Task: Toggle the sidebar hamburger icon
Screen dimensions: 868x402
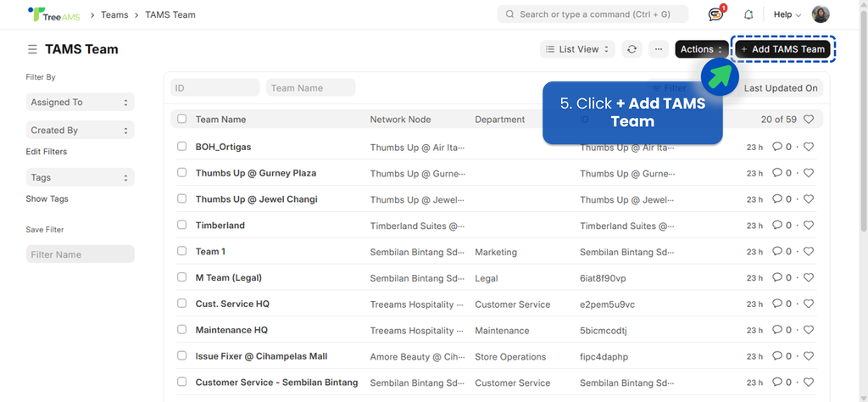Action: [32, 49]
